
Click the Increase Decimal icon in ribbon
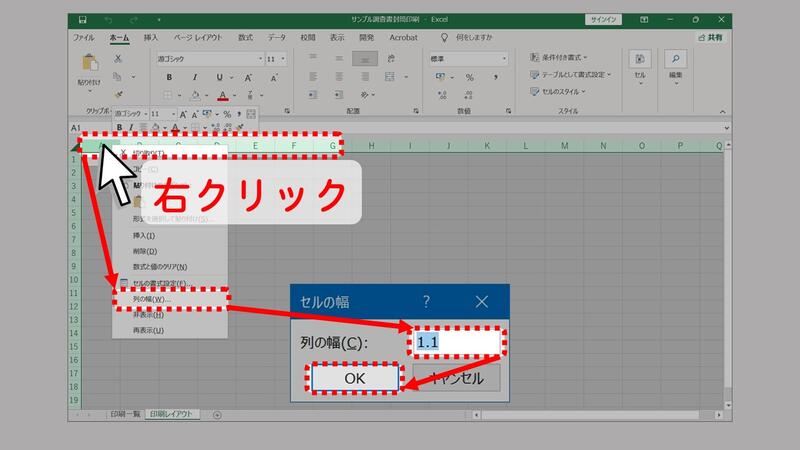point(442,95)
